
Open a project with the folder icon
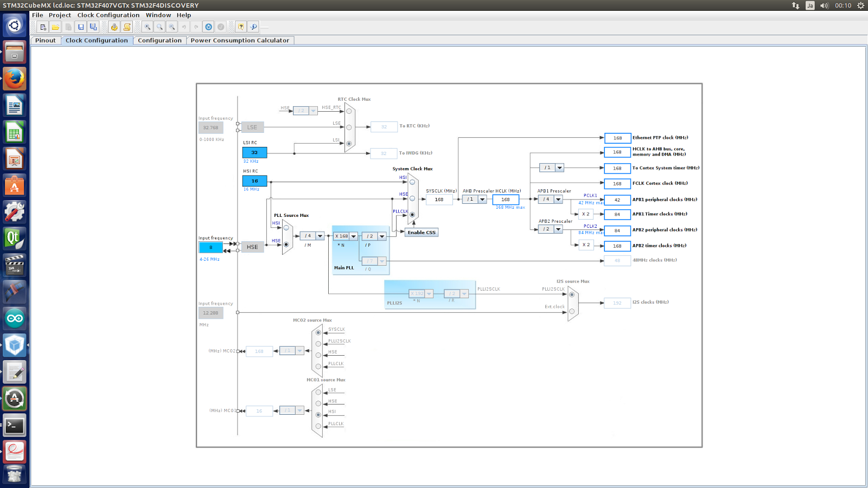pyautogui.click(x=55, y=27)
